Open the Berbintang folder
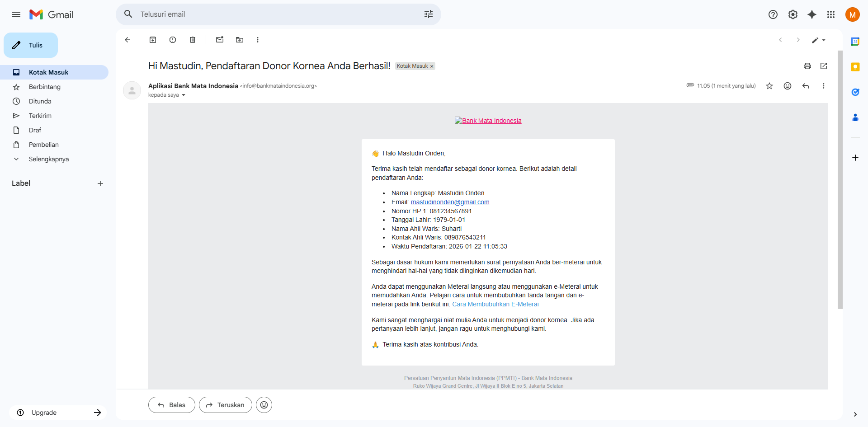This screenshot has height=427, width=868. 44,87
